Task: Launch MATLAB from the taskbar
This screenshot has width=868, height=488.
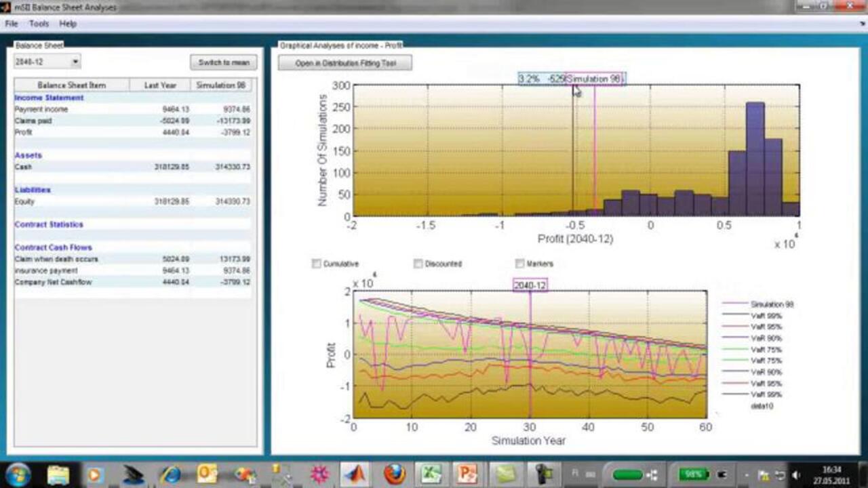Action: pos(355,475)
